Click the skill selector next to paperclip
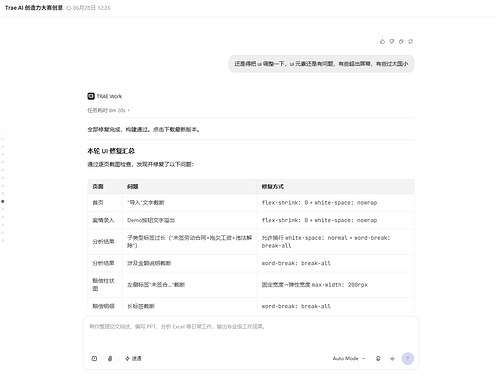496x375 pixels. pos(133,359)
